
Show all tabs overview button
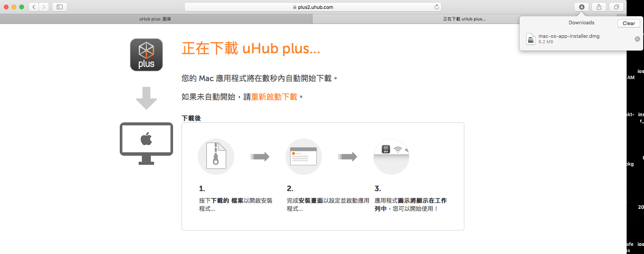tap(616, 7)
